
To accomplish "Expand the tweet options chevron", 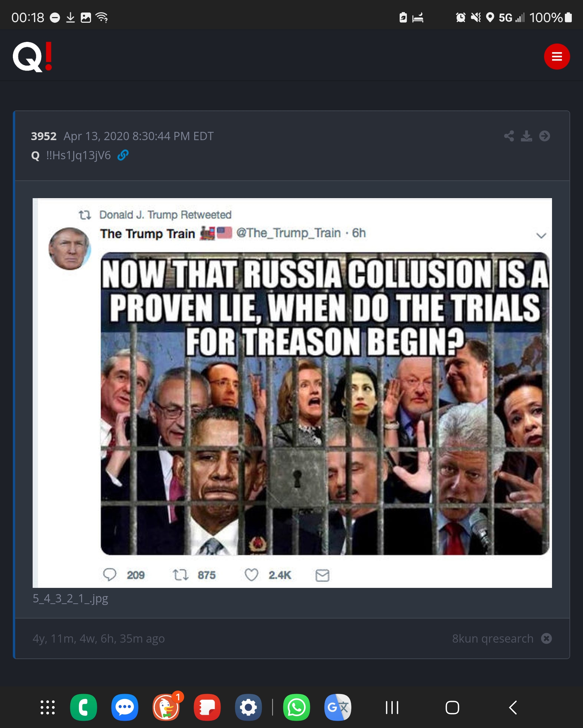I will tap(541, 235).
